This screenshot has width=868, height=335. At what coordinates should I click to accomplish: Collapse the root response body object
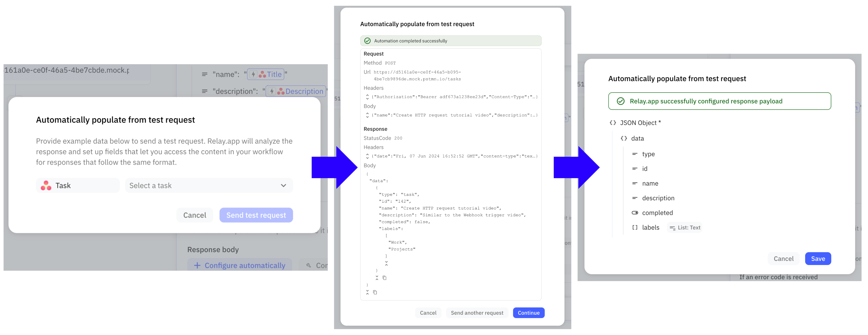pyautogui.click(x=367, y=292)
